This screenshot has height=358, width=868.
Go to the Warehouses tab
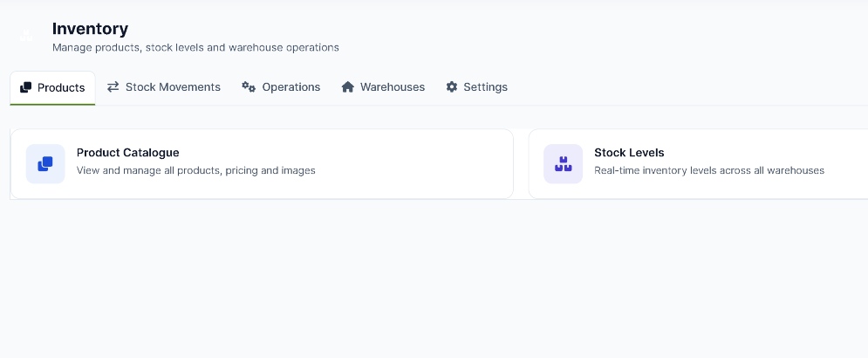[x=383, y=87]
